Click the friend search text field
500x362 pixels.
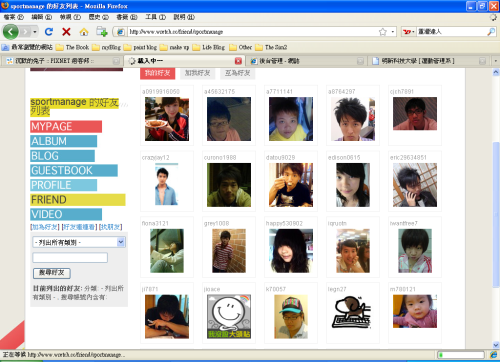pos(70,257)
